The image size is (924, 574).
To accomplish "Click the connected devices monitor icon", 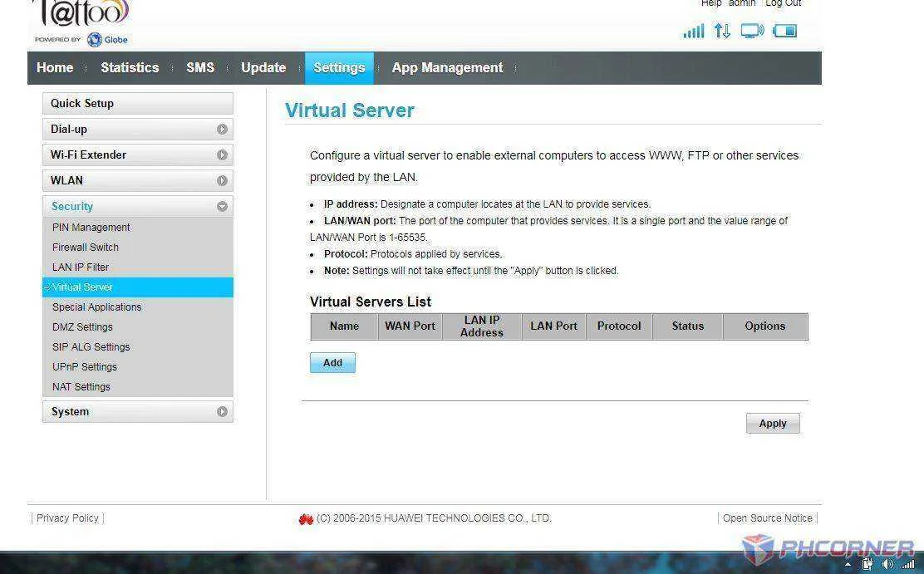I will pos(752,31).
